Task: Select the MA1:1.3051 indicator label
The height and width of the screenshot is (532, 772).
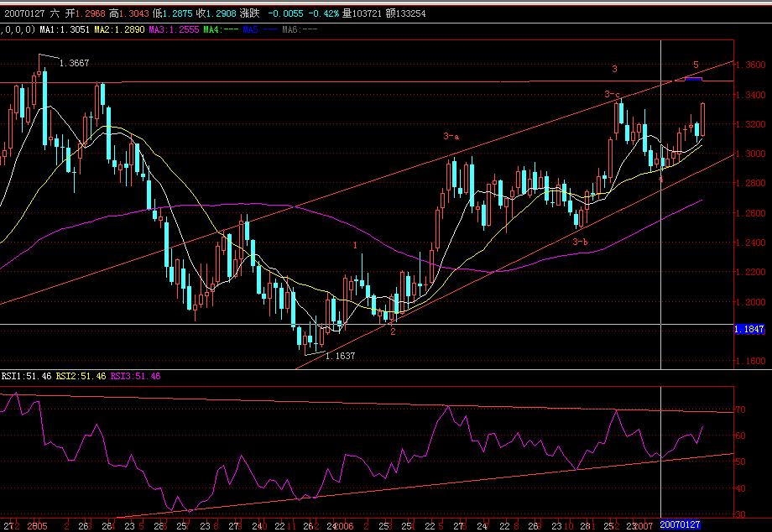Action: pyautogui.click(x=65, y=29)
